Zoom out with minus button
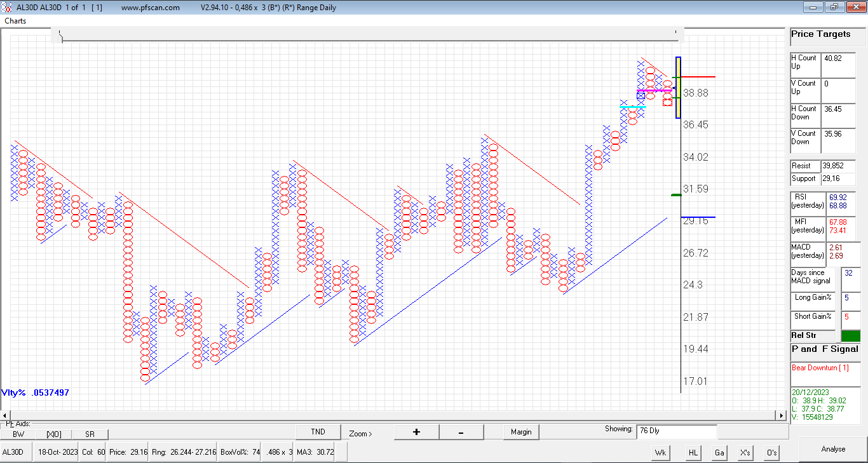Screen dimensions: 868x463 (x=461, y=432)
